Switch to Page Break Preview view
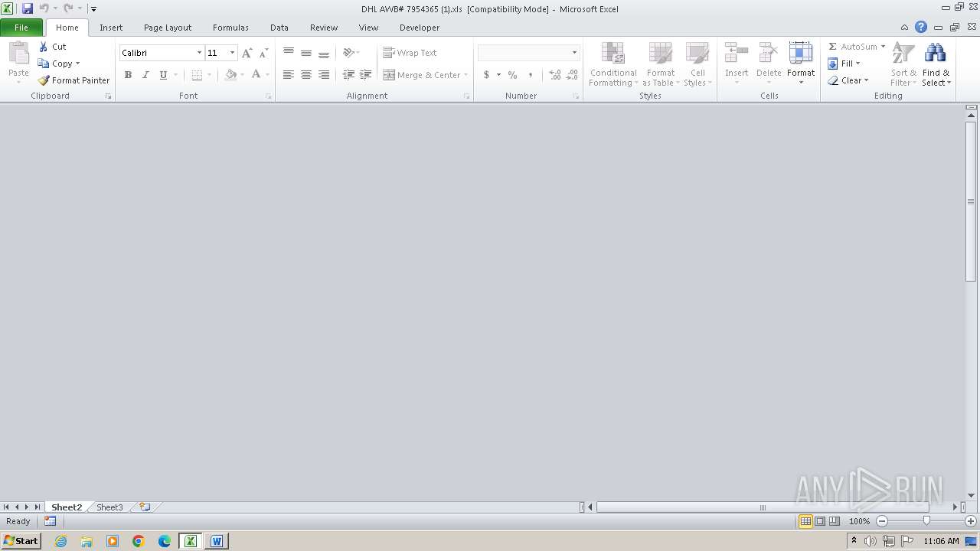980x551 pixels. pos(835,521)
